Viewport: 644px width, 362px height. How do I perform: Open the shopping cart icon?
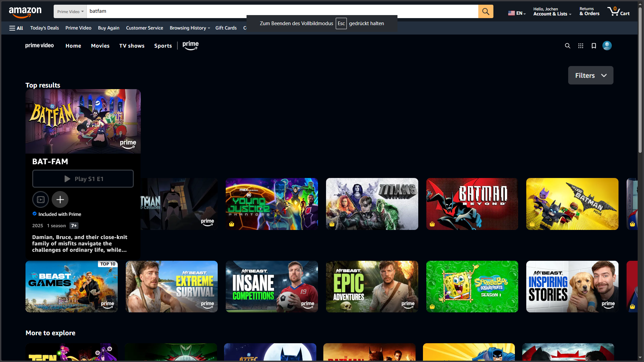click(x=618, y=11)
